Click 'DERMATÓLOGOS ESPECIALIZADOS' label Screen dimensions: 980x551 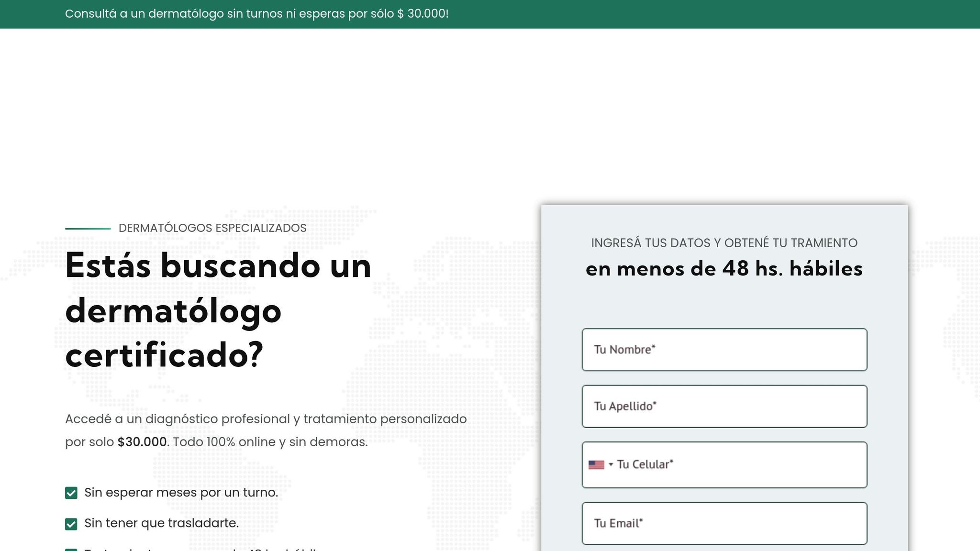point(212,228)
